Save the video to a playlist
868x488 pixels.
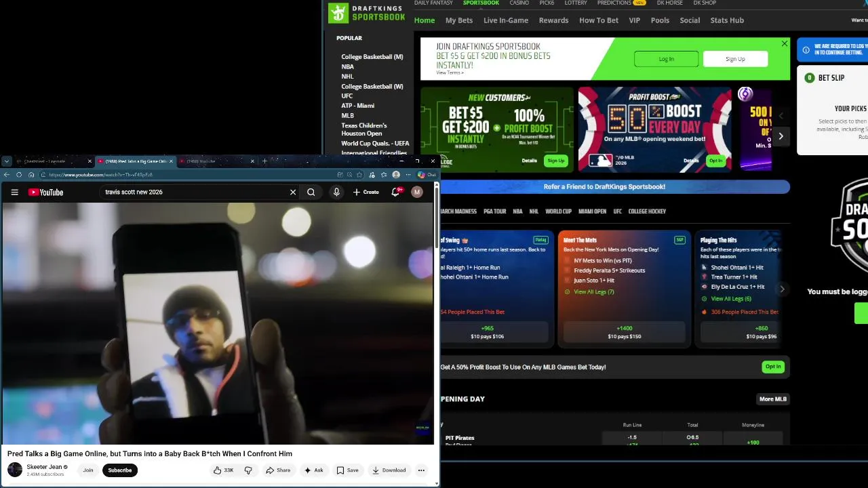tap(348, 470)
